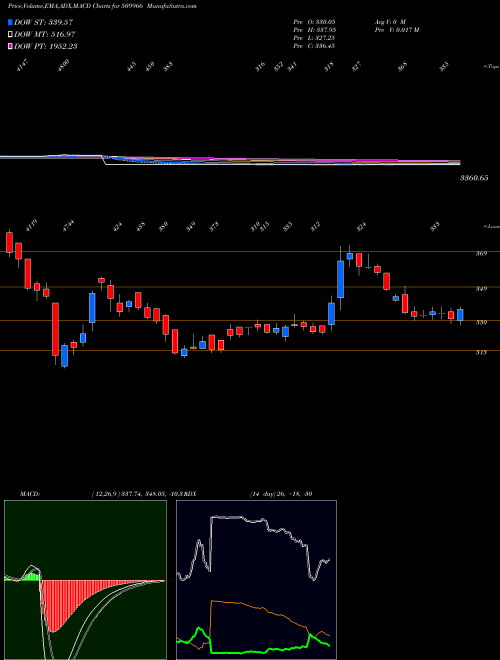Click the 3360.65 price label
Viewport: 500px width, 660px height.
[474, 178]
